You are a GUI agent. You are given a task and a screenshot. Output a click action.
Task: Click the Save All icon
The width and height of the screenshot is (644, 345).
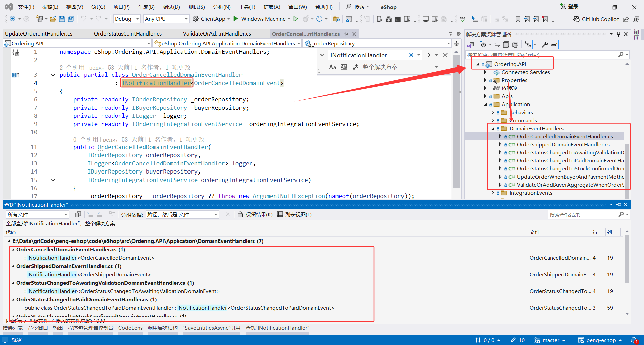(x=71, y=19)
